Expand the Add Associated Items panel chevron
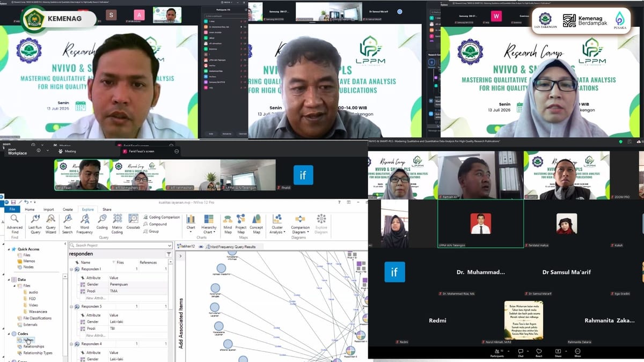The height and width of the screenshot is (362, 644). [x=181, y=256]
